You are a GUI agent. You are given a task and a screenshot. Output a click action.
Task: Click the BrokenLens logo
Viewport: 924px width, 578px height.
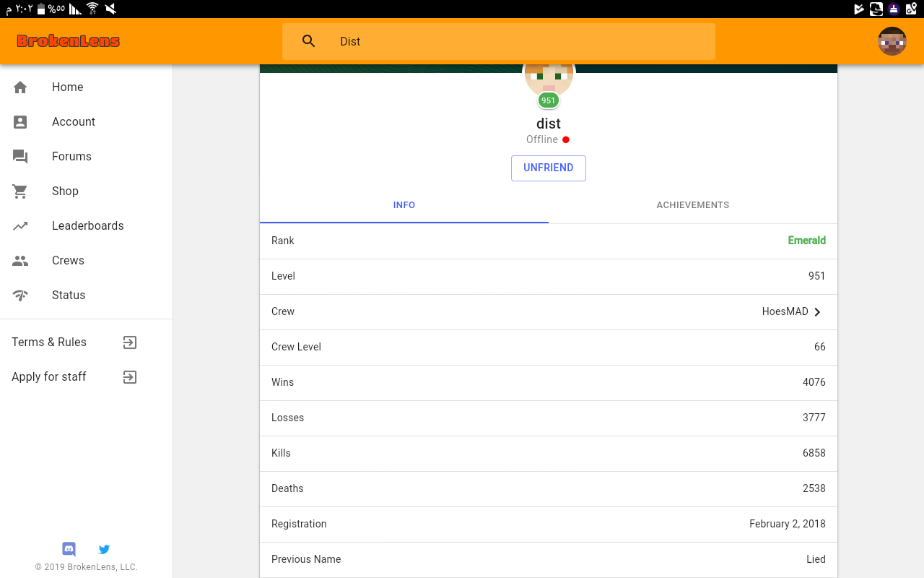[x=69, y=41]
